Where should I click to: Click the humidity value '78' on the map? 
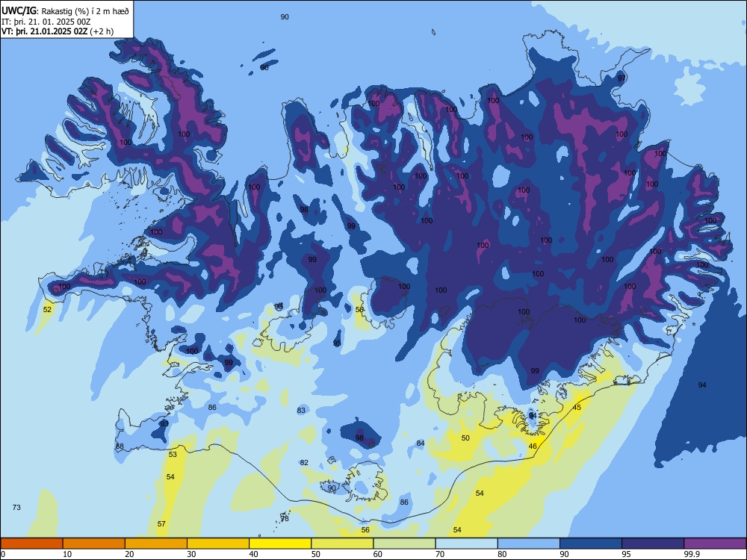pyautogui.click(x=285, y=519)
